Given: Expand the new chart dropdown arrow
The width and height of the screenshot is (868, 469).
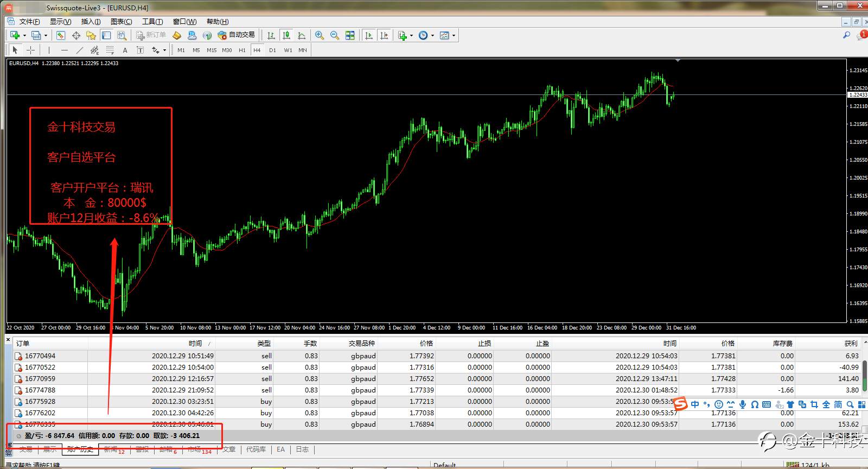Looking at the screenshot, I should coord(24,35).
